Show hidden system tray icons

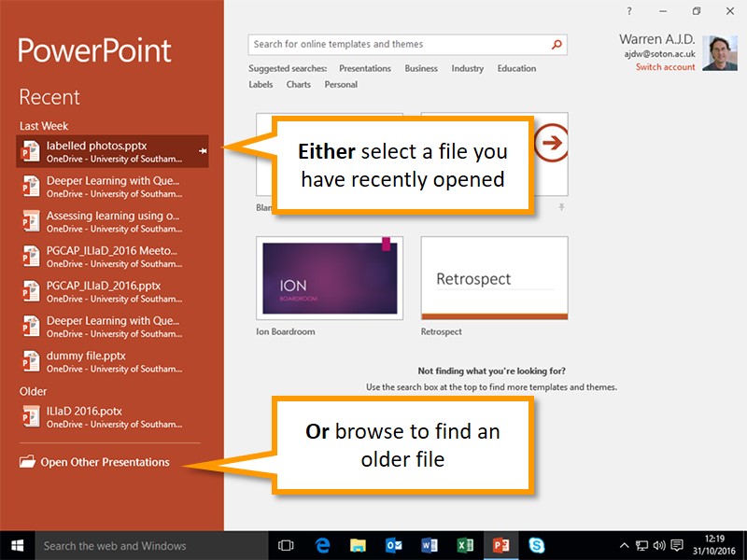click(x=624, y=546)
